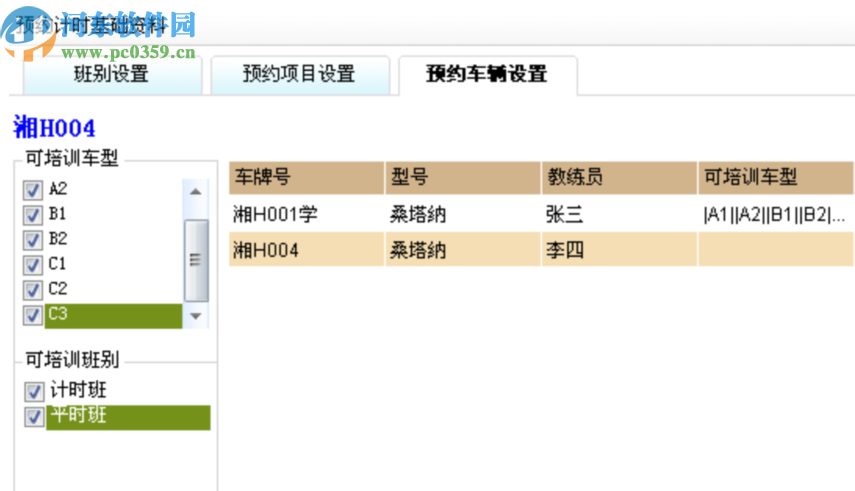Open the 预约项目设置 tab
855x491 pixels.
tap(300, 75)
